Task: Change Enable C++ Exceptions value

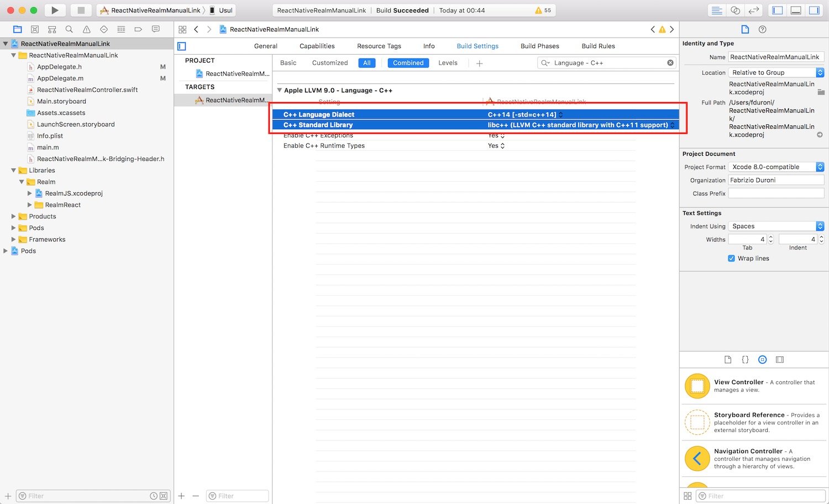Action: (496, 135)
